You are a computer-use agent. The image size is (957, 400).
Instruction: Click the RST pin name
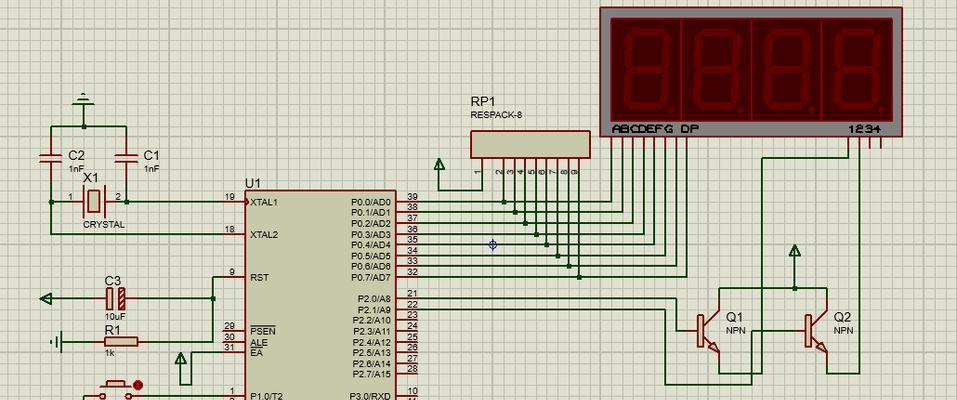click(259, 277)
